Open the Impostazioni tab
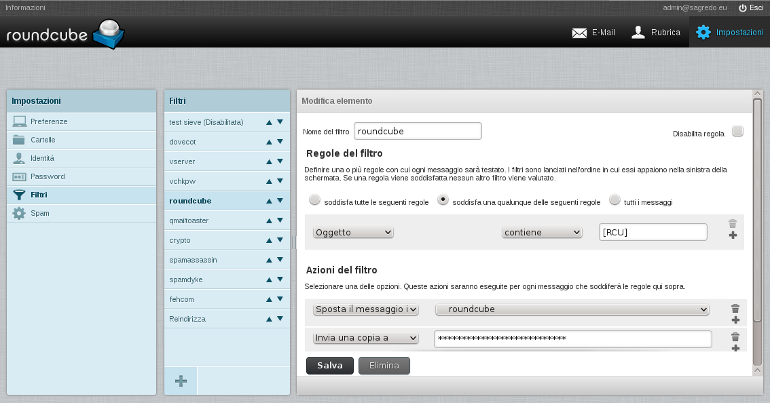Image resolution: width=770 pixels, height=403 pixels. 730,32
